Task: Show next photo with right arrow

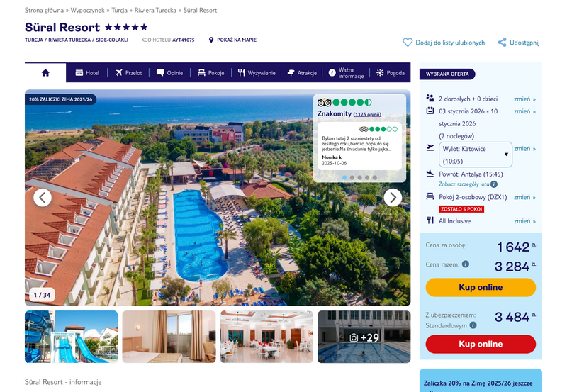Action: coord(393,198)
